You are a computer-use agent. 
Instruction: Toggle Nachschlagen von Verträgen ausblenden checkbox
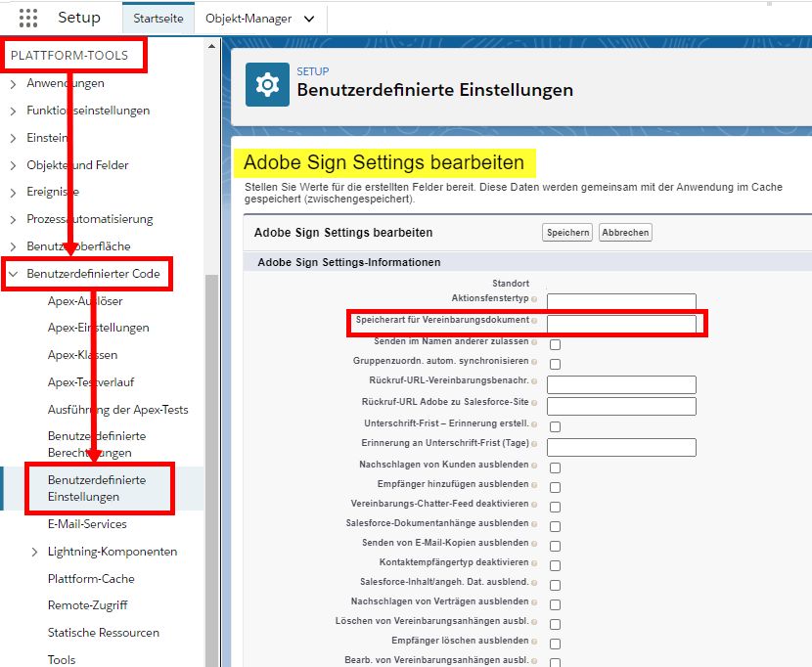coord(555,604)
